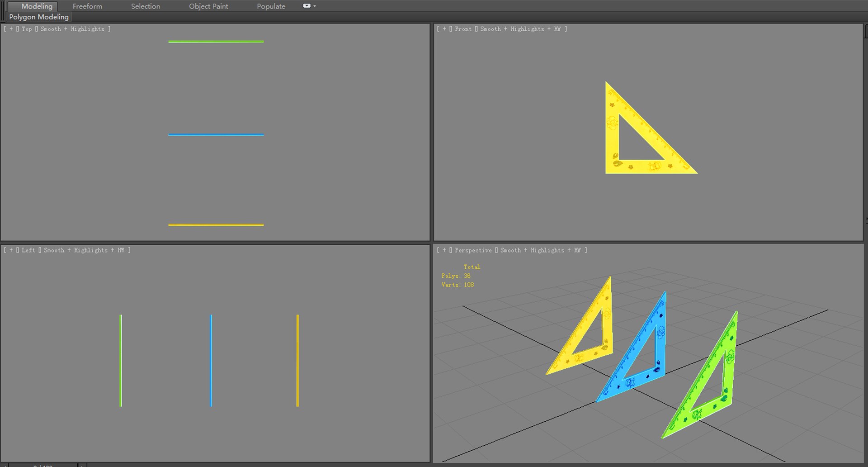Screen dimensions: 868x467
Task: Select the green ruler in Top viewport
Action: (x=216, y=42)
